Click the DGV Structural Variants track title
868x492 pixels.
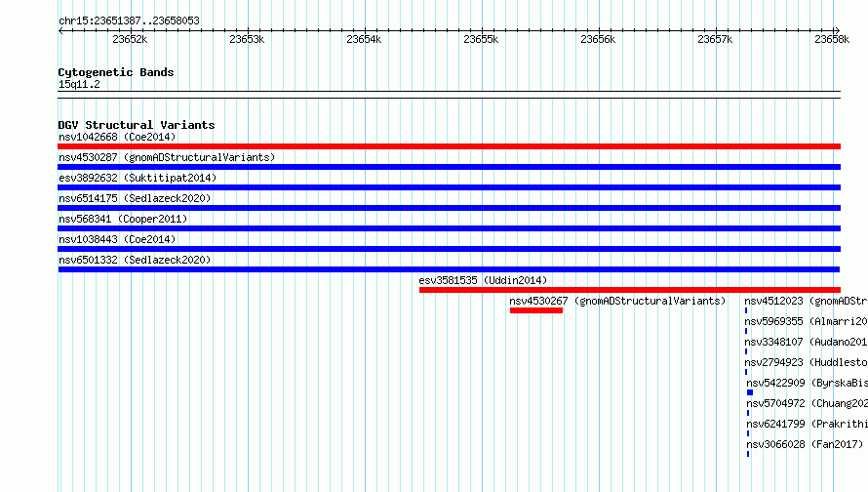click(x=137, y=125)
